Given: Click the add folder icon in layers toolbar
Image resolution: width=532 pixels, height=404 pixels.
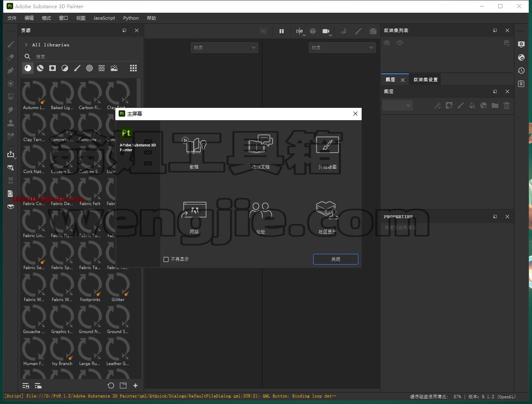Looking at the screenshot, I should pos(495,105).
